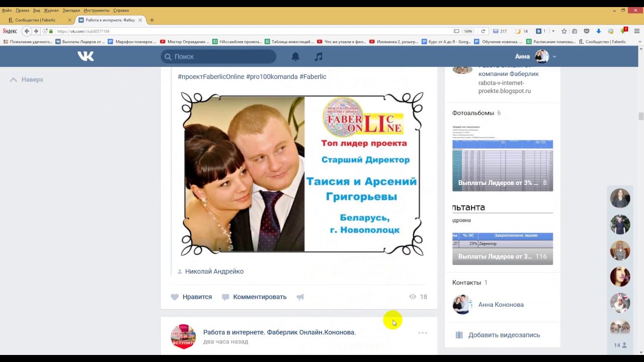Open the VK home logo
Viewport: 644px width, 362px height.
point(86,56)
